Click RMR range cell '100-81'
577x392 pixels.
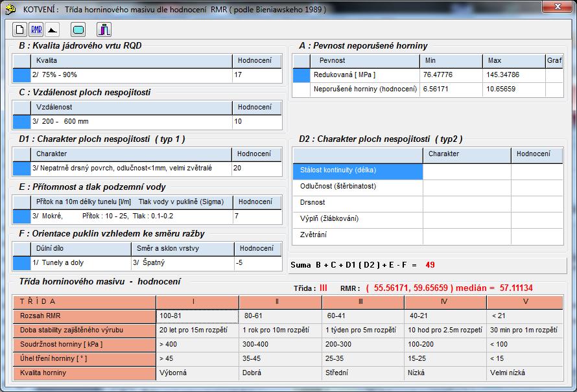(198, 316)
